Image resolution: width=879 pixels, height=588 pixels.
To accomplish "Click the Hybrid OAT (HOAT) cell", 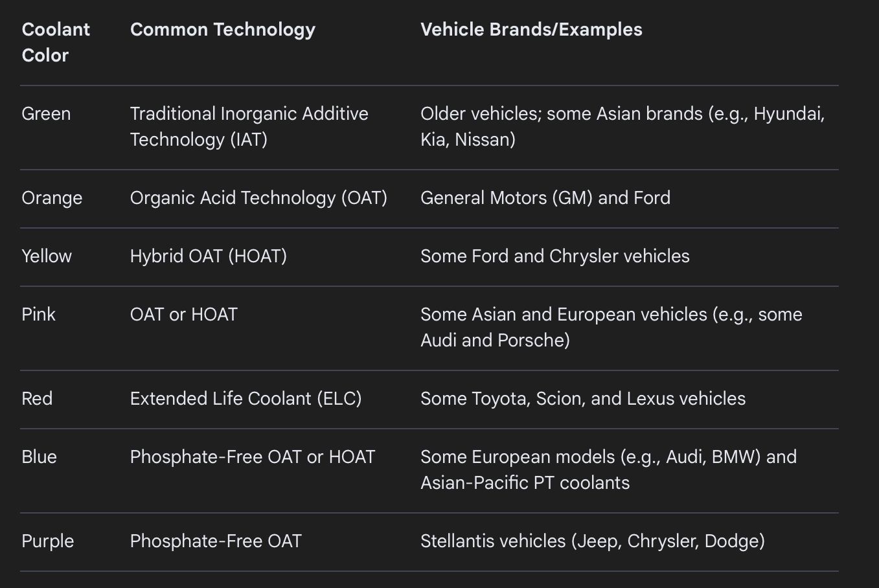I will 208,256.
